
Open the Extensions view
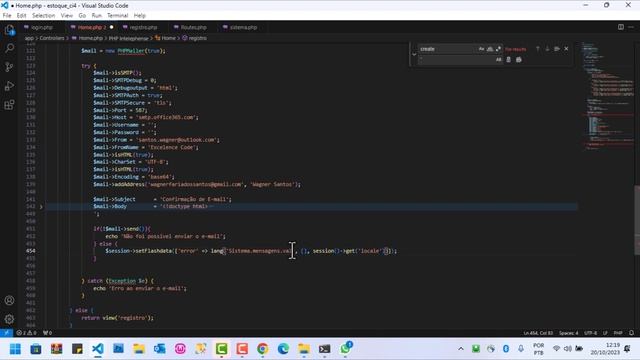(9, 105)
